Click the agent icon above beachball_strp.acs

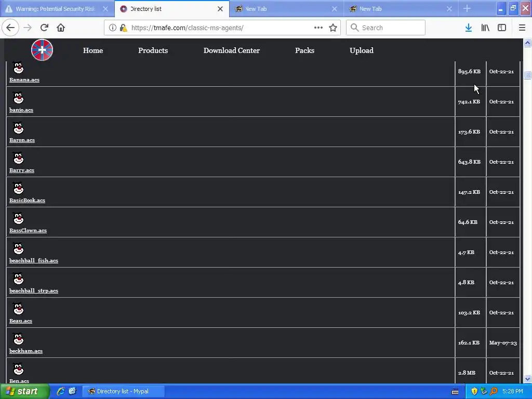click(18, 278)
